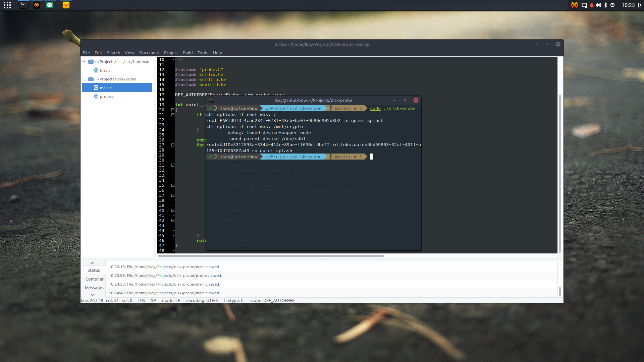Click the bootman folder icon in sidebar
This screenshot has height=362, width=644.
tap(91, 62)
